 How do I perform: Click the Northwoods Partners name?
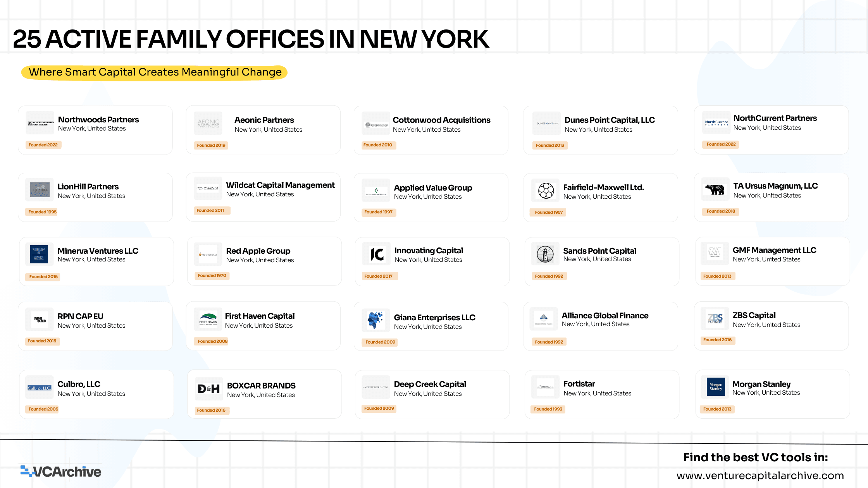[x=98, y=120]
